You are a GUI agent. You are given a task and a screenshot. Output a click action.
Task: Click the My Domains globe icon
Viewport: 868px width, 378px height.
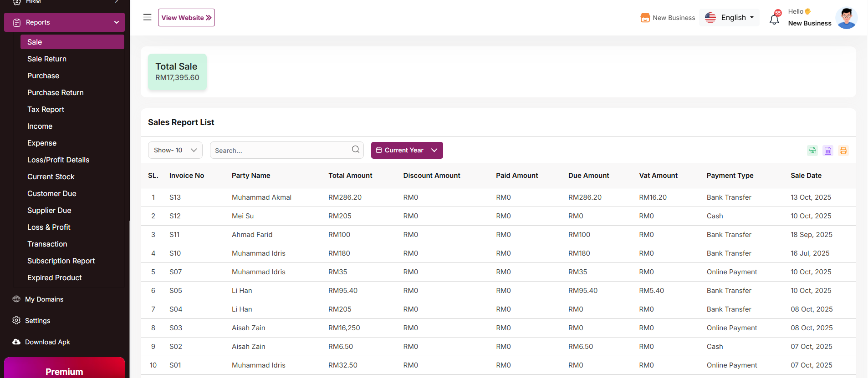click(x=16, y=299)
